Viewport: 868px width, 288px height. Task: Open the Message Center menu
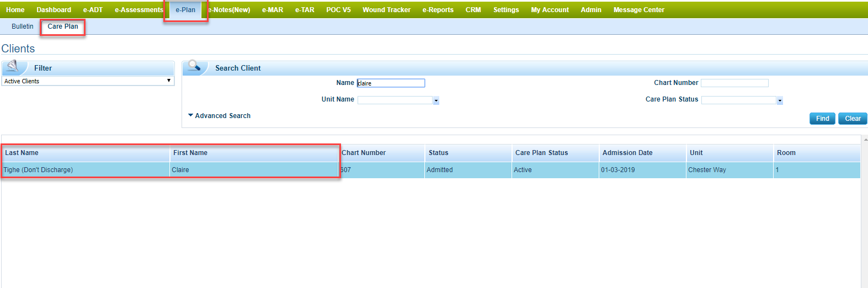click(638, 10)
